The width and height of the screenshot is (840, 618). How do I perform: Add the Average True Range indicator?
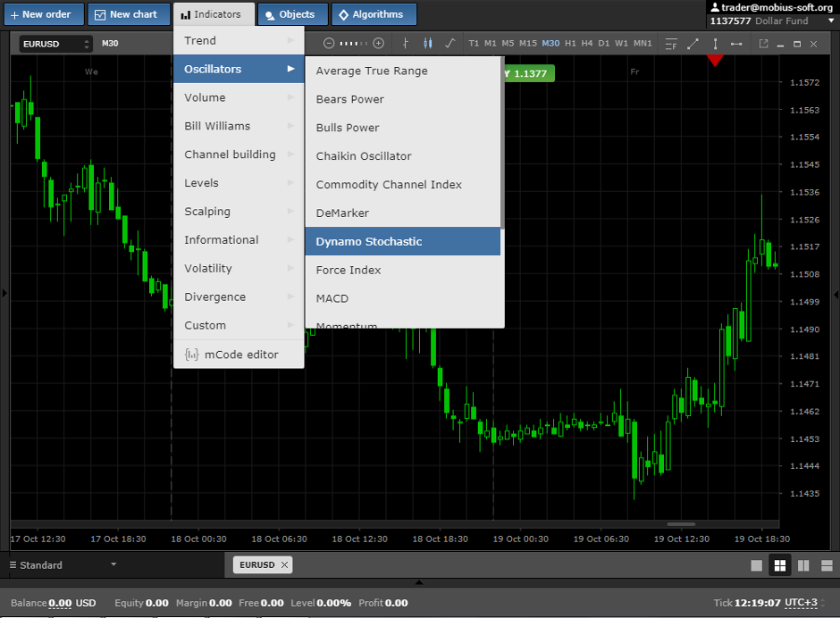[403, 71]
